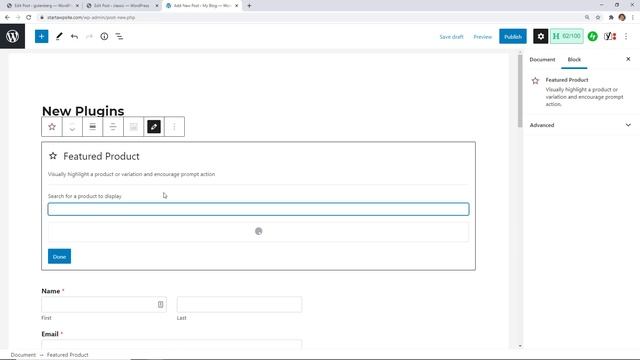Click the media image toolbar button
This screenshot has height=360, width=640.
pos(133,127)
